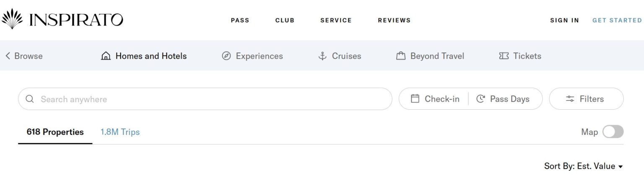
Task: Click the Inspirato palm leaf logo
Action: pyautogui.click(x=12, y=19)
